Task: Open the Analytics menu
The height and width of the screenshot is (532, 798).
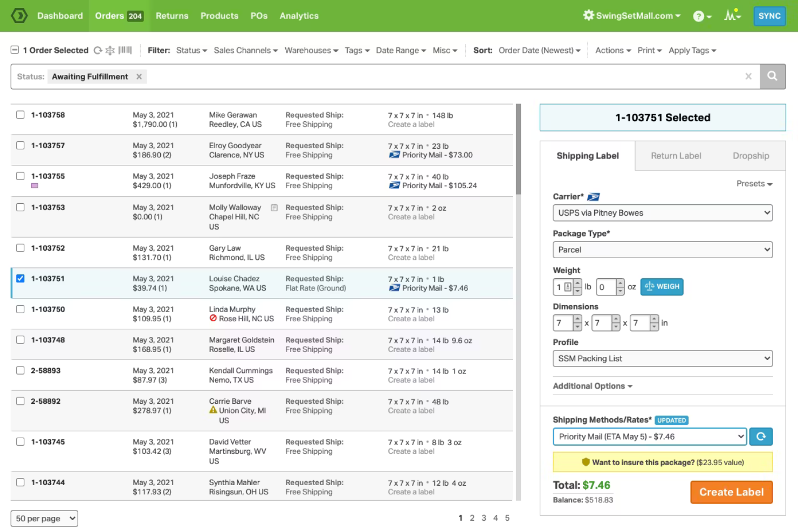Action: point(299,16)
